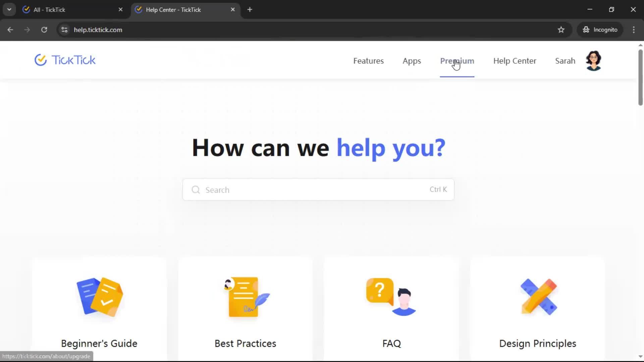Open Sarah's profile avatar
The image size is (644, 362).
coord(593,61)
